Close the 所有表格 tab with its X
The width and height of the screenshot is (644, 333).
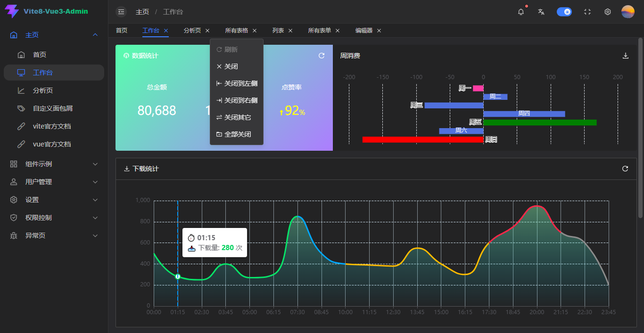(x=255, y=31)
